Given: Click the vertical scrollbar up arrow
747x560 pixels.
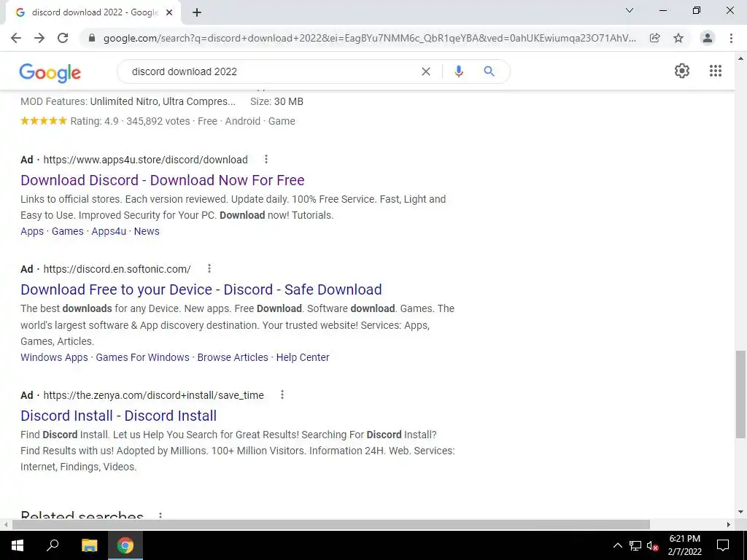Looking at the screenshot, I should point(740,58).
